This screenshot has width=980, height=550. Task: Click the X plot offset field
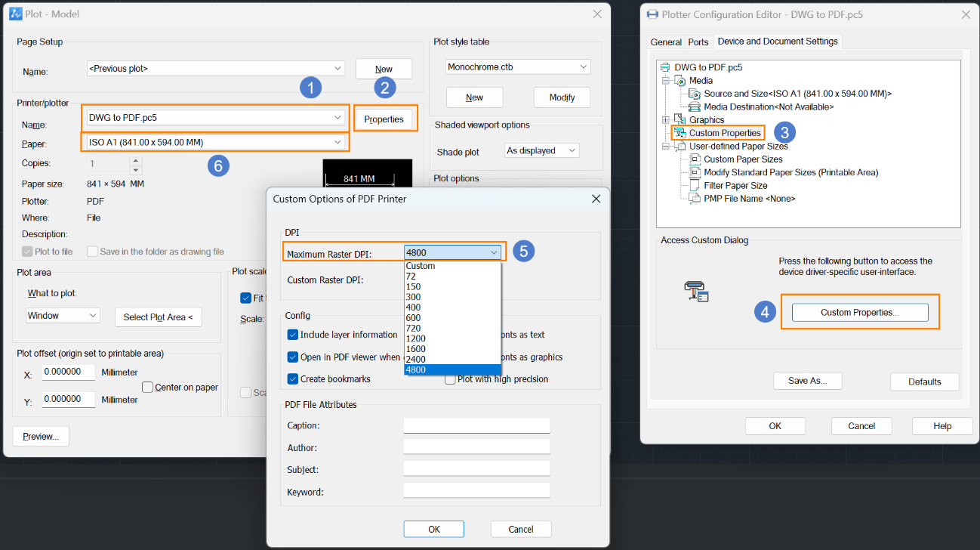69,372
